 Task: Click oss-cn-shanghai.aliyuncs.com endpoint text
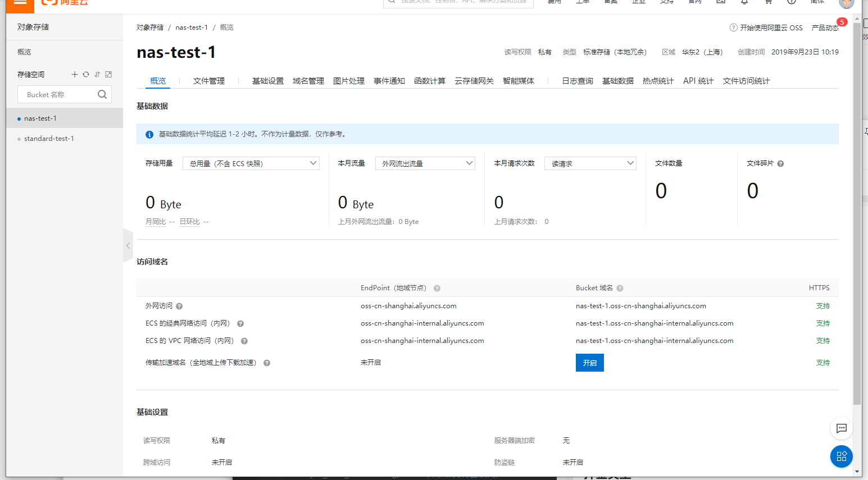click(408, 306)
